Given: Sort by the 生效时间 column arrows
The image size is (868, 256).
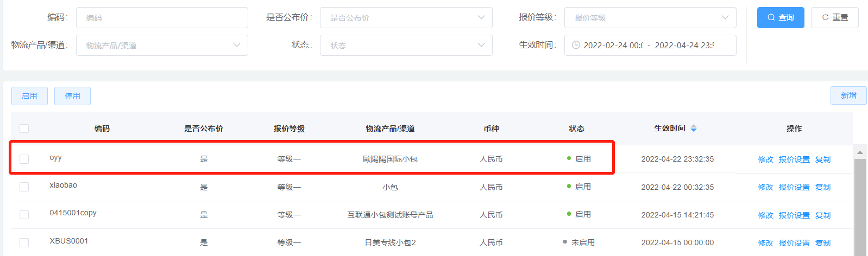Looking at the screenshot, I should coord(694,129).
